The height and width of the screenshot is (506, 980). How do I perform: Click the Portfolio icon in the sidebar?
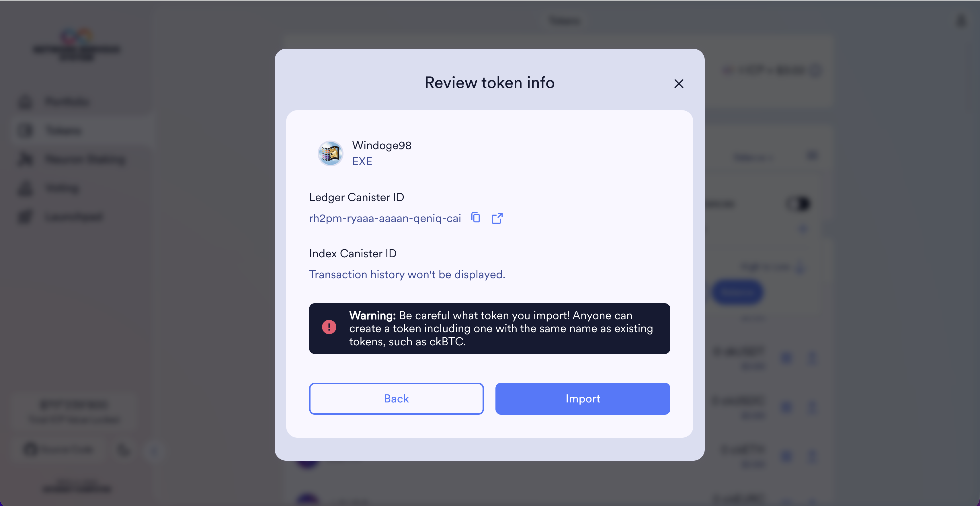point(26,102)
